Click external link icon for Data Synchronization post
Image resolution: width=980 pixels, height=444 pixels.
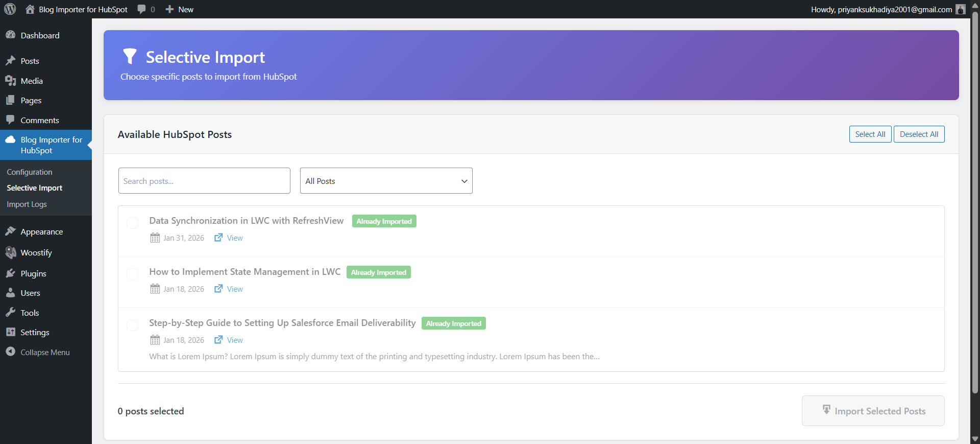pyautogui.click(x=218, y=238)
